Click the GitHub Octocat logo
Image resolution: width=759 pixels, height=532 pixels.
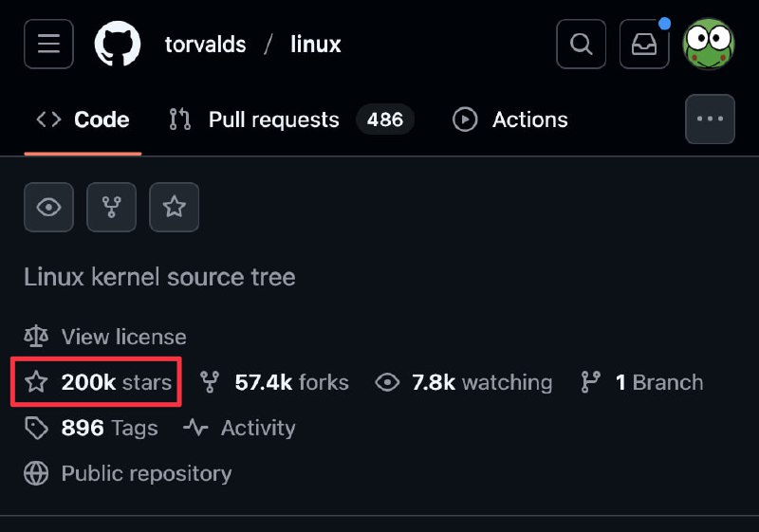118,44
